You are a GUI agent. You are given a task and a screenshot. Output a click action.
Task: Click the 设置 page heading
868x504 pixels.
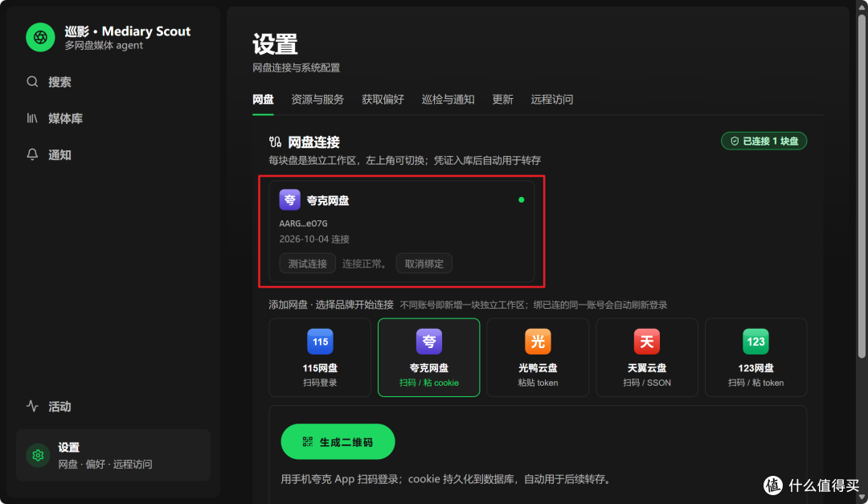click(275, 44)
